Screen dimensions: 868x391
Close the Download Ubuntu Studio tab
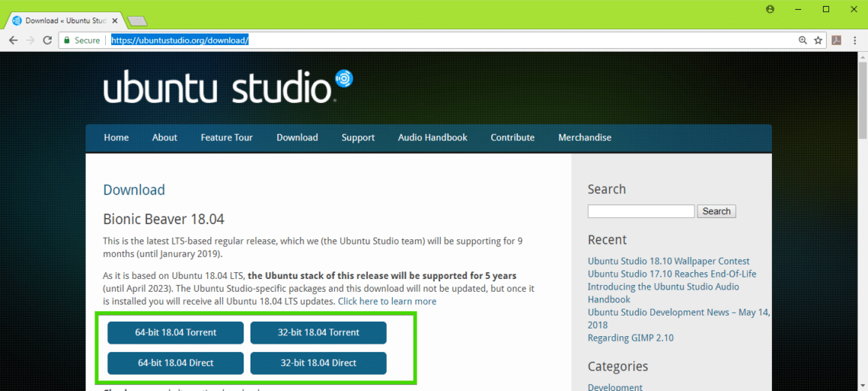(114, 21)
